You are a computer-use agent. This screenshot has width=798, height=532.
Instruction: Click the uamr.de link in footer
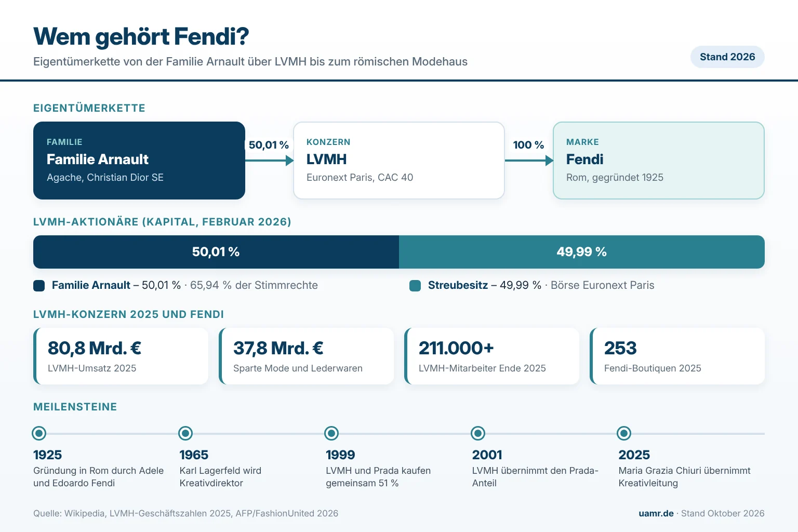pyautogui.click(x=656, y=513)
